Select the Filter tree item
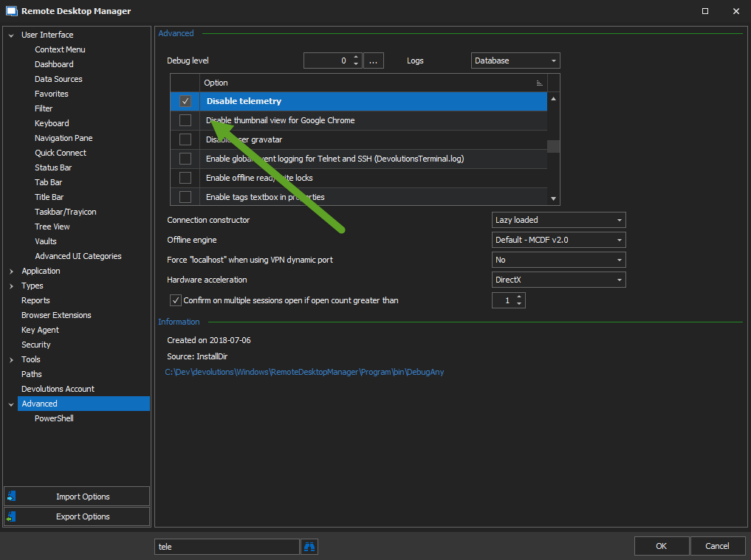 pos(44,108)
